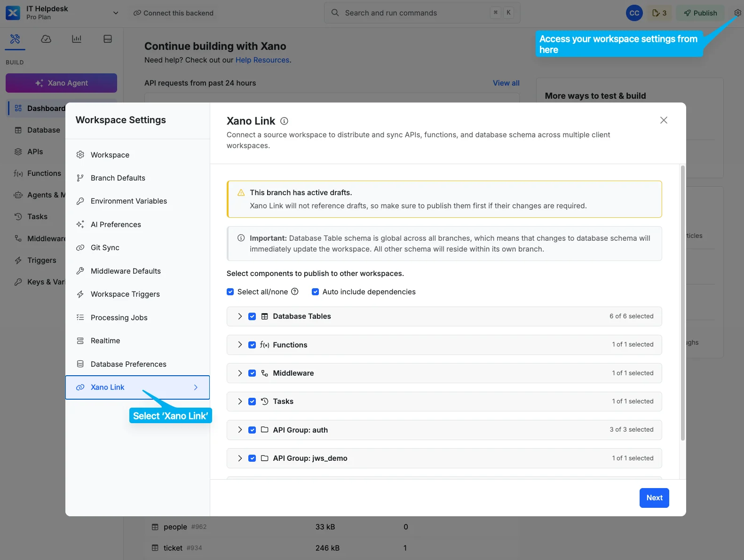The height and width of the screenshot is (560, 744).
Task: Click the Xano Link info icon
Action: pos(284,121)
